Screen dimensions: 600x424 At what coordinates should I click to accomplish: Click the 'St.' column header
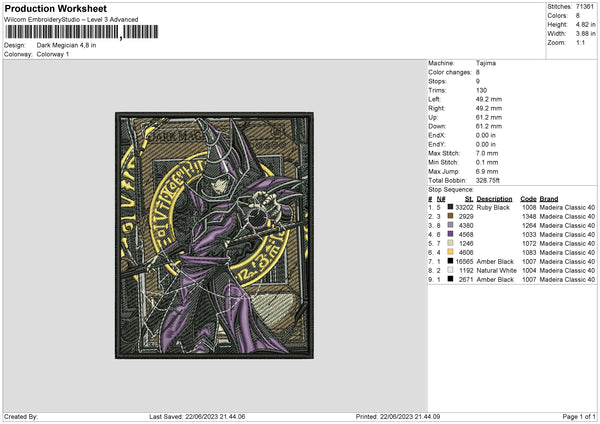469,199
